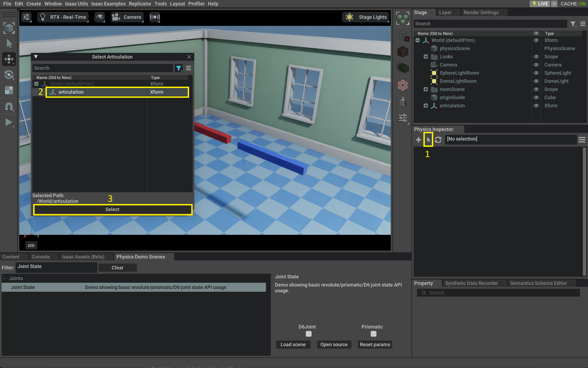The width and height of the screenshot is (588, 368).
Task: Toggle the Snap magnet icon
Action: [9, 107]
